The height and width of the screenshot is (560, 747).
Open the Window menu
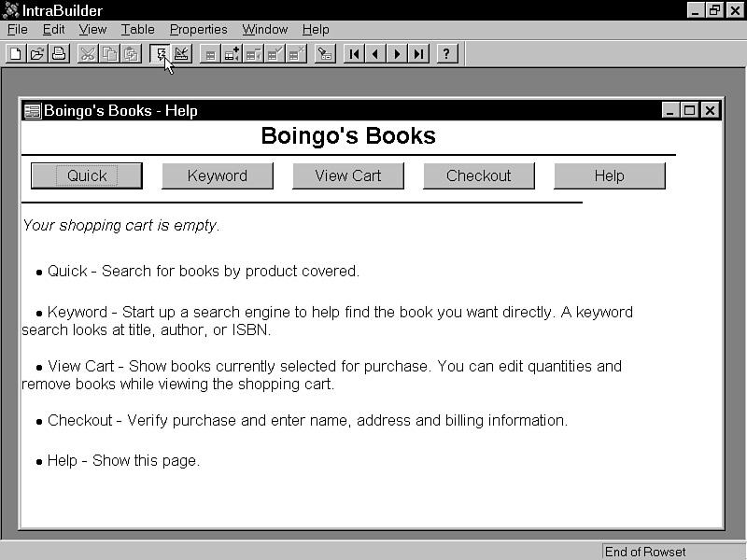[265, 30]
